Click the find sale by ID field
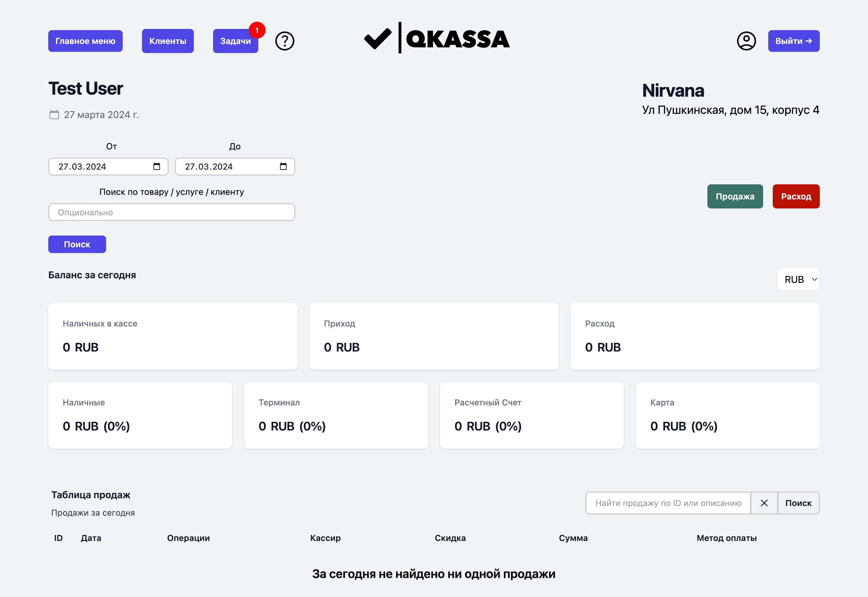Image resolution: width=868 pixels, height=597 pixels. [x=668, y=503]
